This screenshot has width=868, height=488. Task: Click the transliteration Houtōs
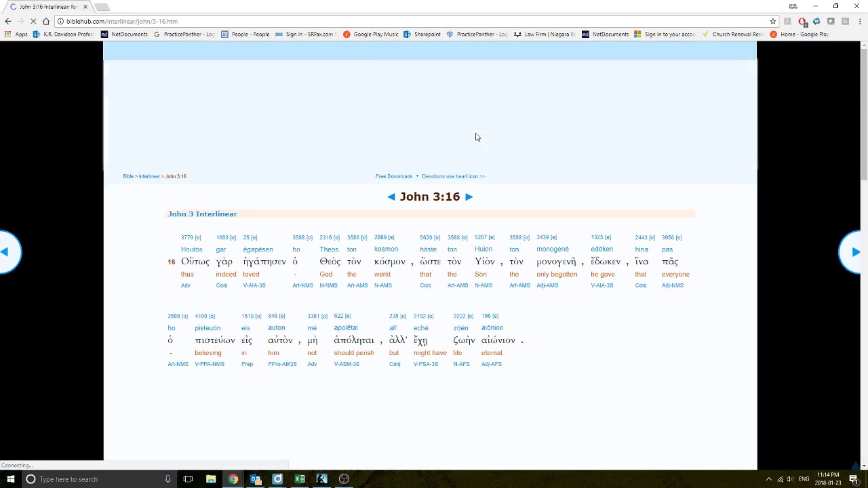191,249
